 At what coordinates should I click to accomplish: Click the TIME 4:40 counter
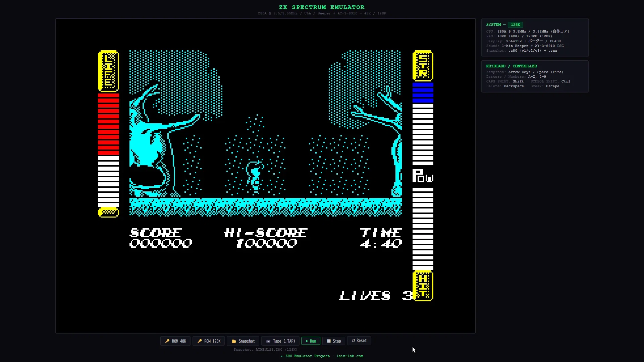(x=381, y=238)
